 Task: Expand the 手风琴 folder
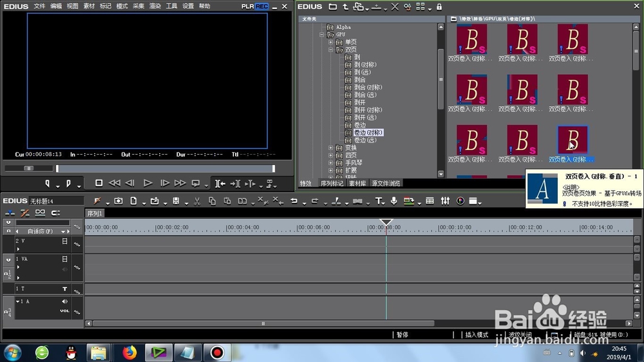click(x=330, y=163)
